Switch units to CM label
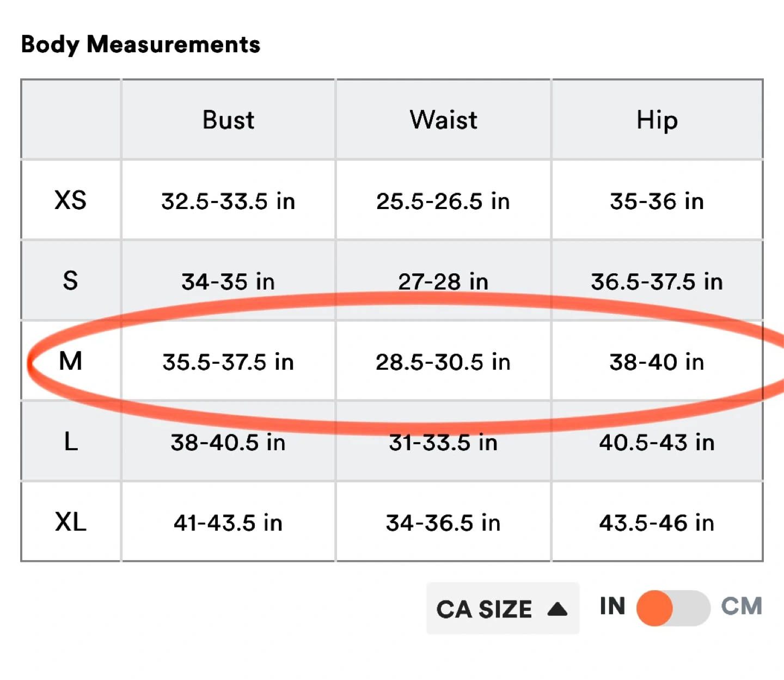This screenshot has height=680, width=784. tap(742, 606)
